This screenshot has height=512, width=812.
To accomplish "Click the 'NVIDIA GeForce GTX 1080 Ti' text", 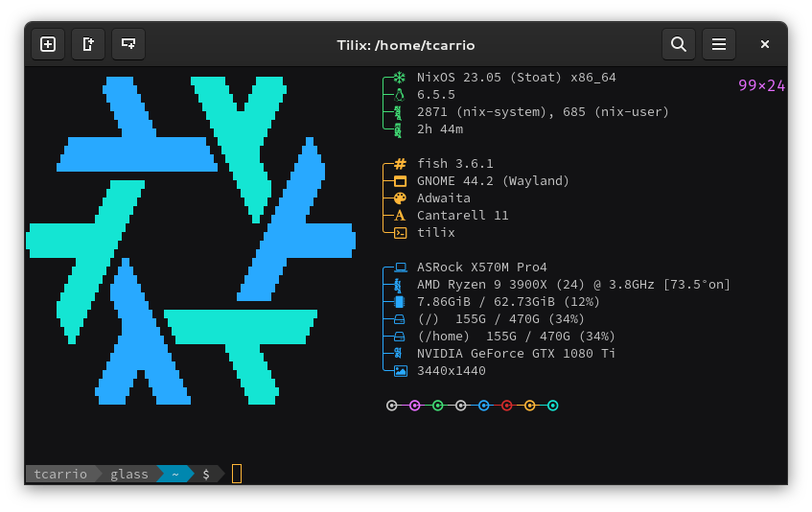I will click(x=516, y=354).
